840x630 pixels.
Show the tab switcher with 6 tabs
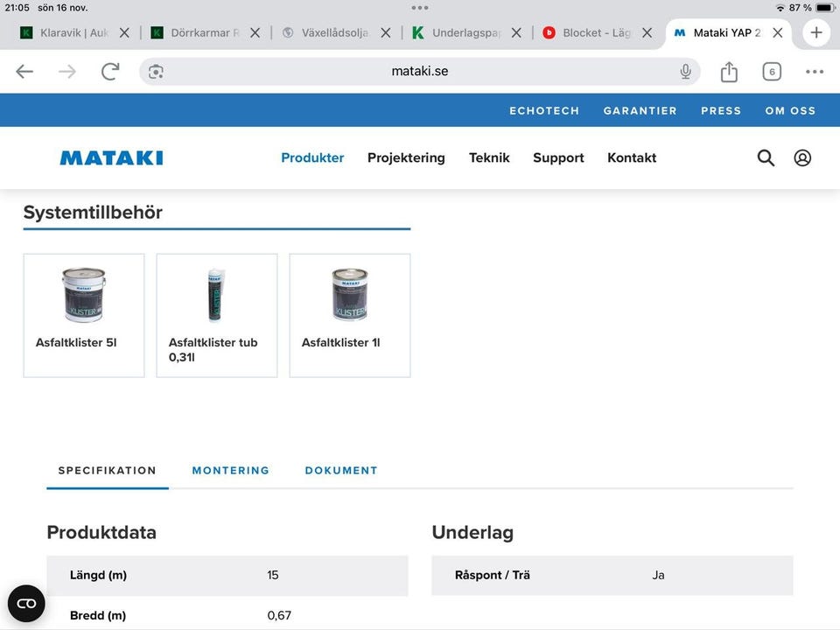tap(772, 71)
